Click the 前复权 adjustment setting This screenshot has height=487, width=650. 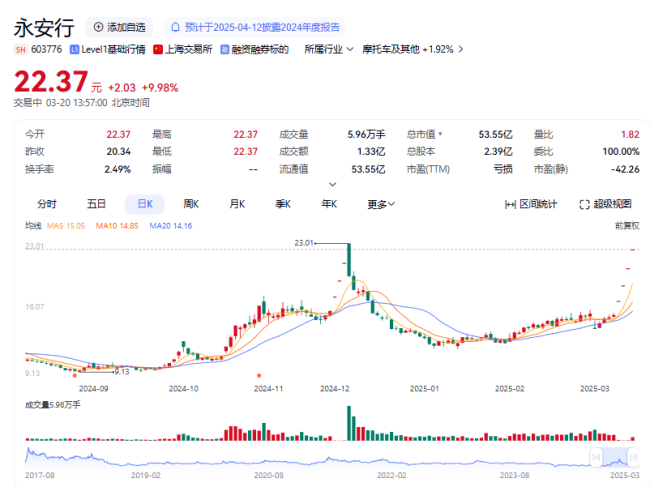coord(627,226)
